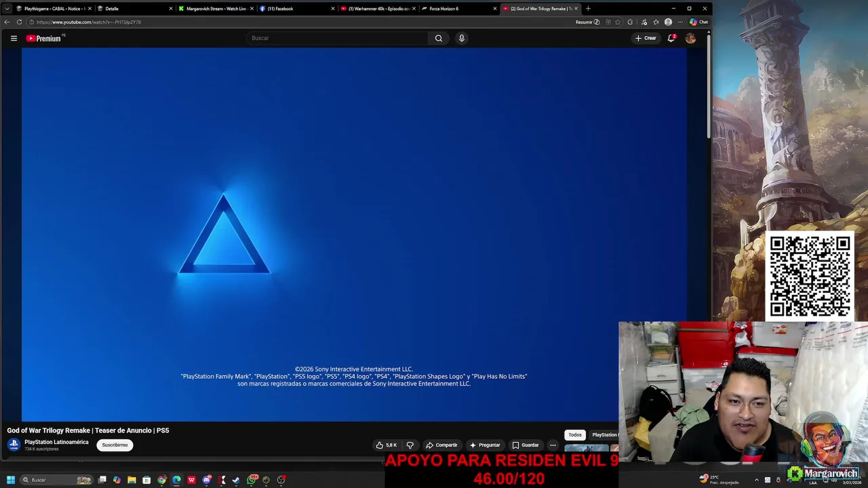Click the Crear button
The height and width of the screenshot is (488, 868).
(646, 38)
